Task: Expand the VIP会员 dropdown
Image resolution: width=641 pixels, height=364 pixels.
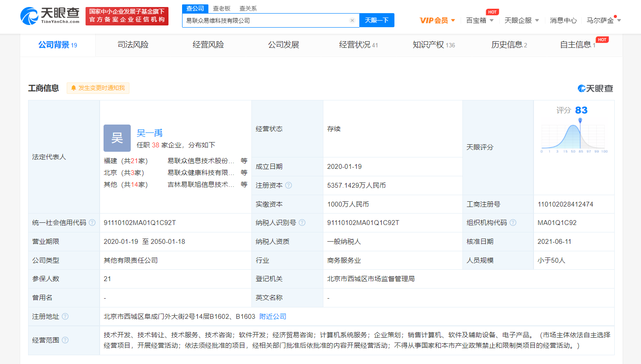Action: pyautogui.click(x=437, y=21)
